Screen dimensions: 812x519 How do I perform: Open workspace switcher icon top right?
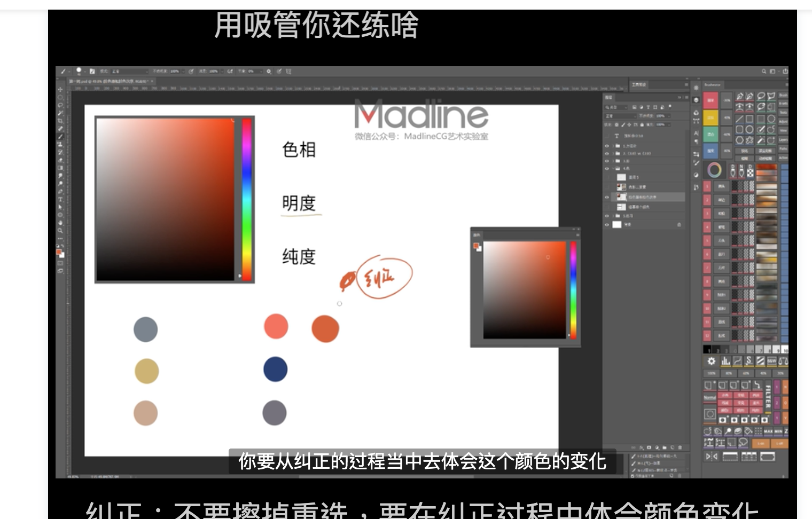click(772, 71)
